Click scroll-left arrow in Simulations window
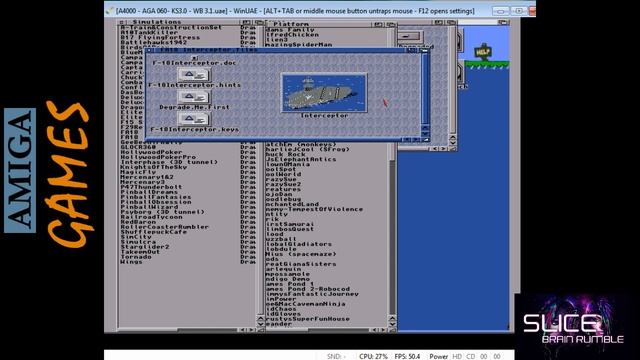640x360 pixels. (x=242, y=329)
